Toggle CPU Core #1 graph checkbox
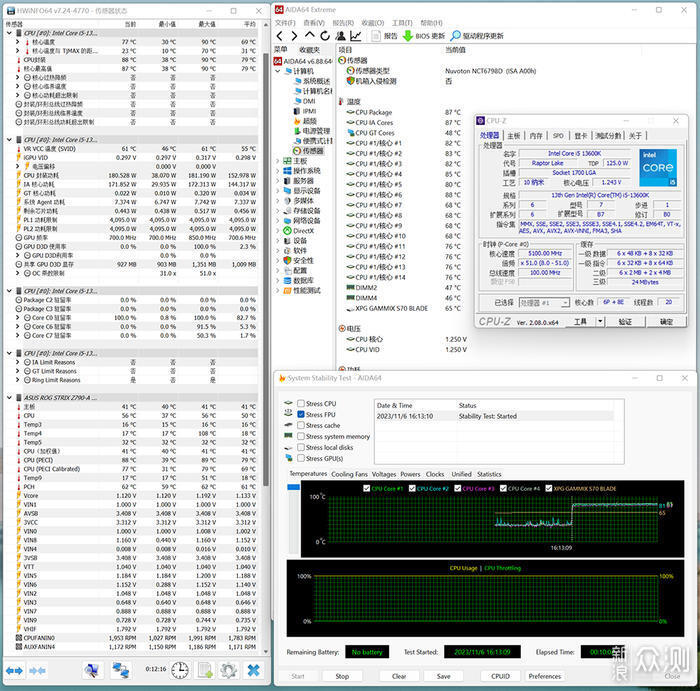 (367, 488)
